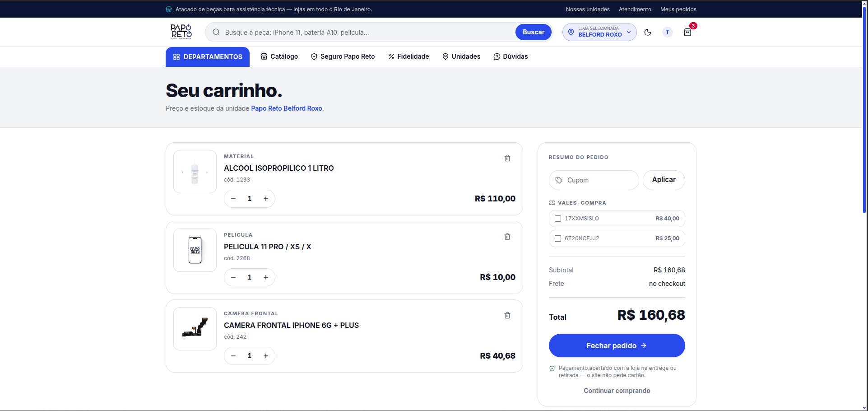Open the shopping cart icon with badge
868x411 pixels.
(687, 32)
